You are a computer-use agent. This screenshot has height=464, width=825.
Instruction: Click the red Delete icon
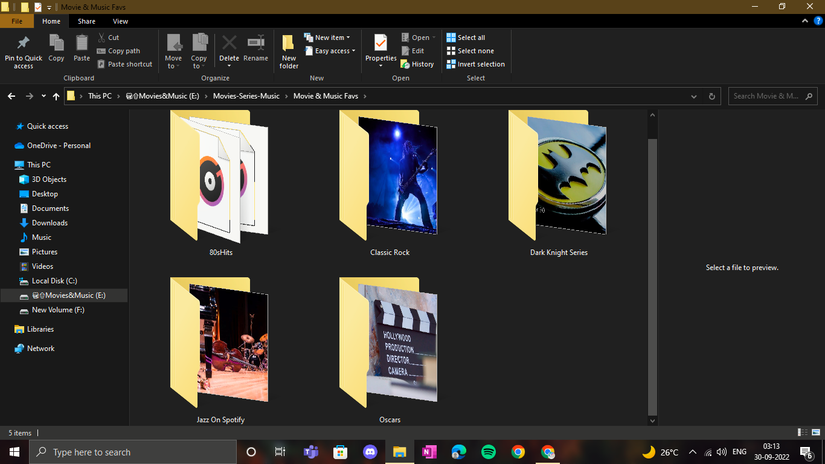click(229, 43)
